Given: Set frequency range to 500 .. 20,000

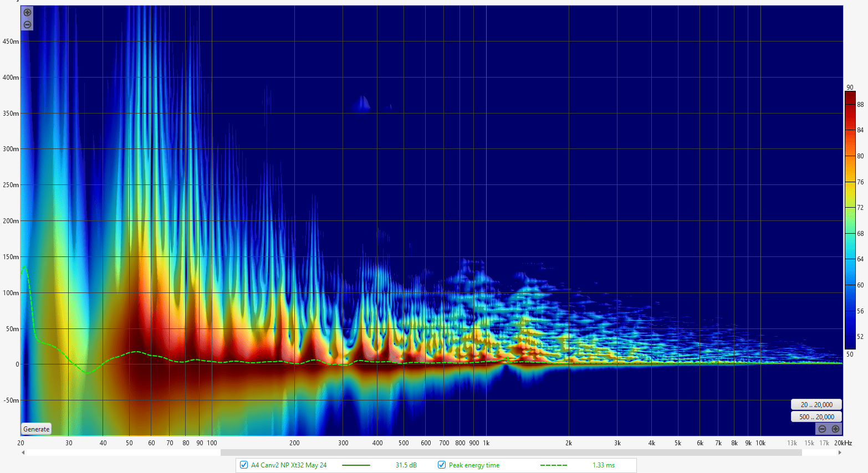Looking at the screenshot, I should click(816, 417).
